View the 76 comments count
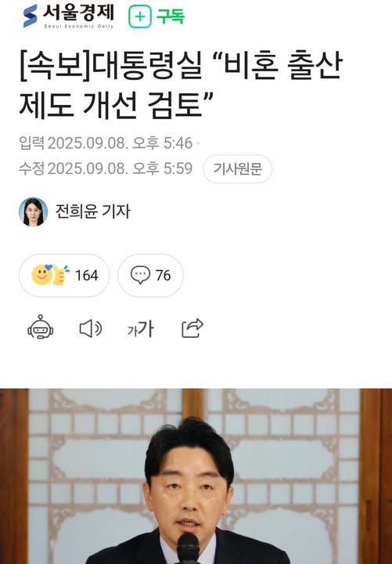The height and width of the screenshot is (564, 392). pyautogui.click(x=163, y=276)
